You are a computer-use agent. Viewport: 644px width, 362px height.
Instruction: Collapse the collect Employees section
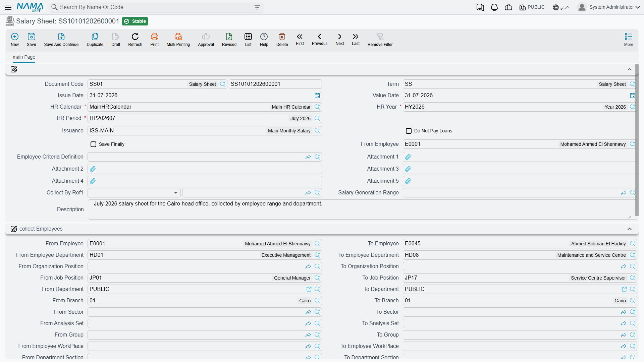[x=630, y=229]
